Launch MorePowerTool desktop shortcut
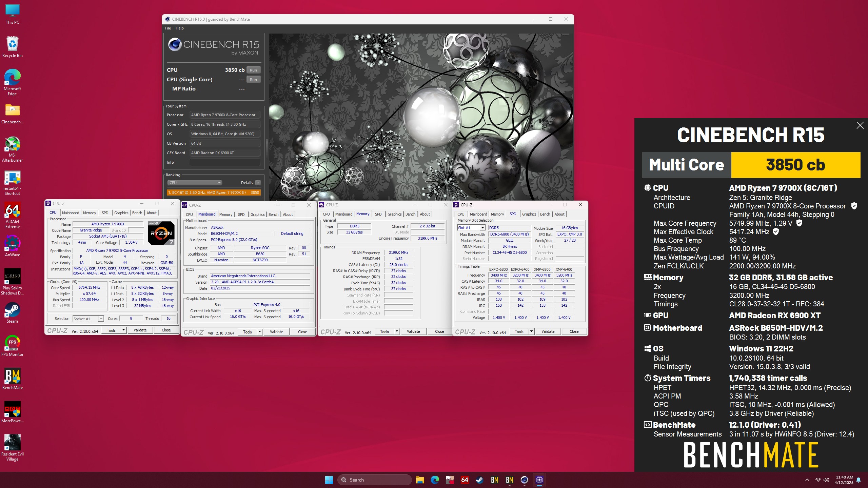 12,412
